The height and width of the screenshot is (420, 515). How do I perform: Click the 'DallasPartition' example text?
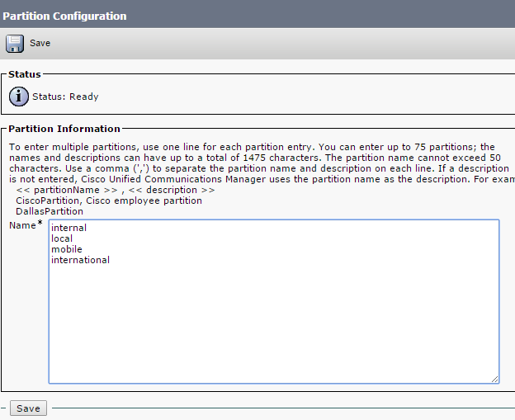click(x=50, y=211)
